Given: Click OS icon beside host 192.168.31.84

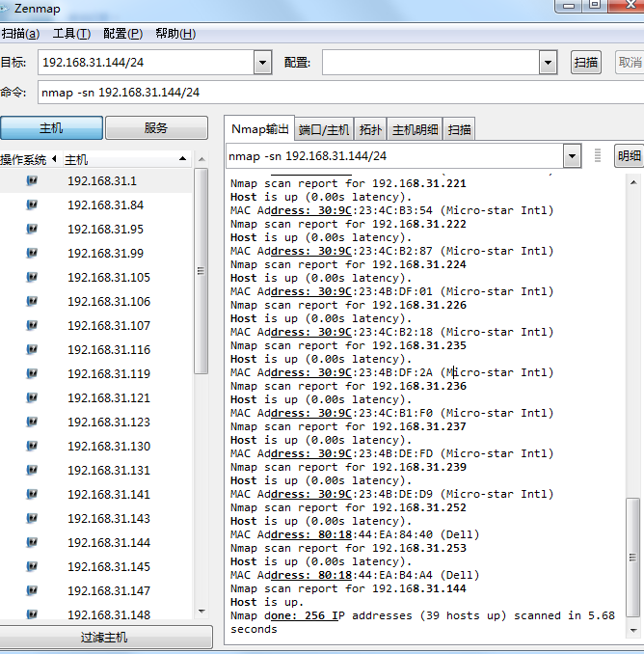Looking at the screenshot, I should (x=32, y=204).
